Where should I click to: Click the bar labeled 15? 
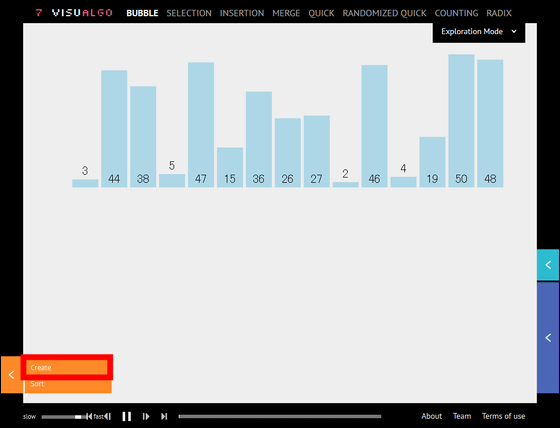(230, 167)
